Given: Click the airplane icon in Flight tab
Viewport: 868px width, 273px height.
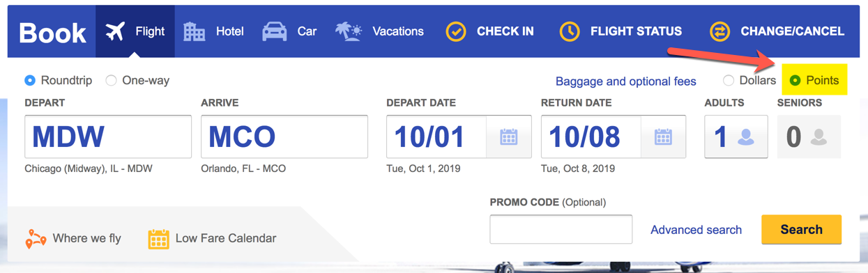Looking at the screenshot, I should (x=115, y=31).
